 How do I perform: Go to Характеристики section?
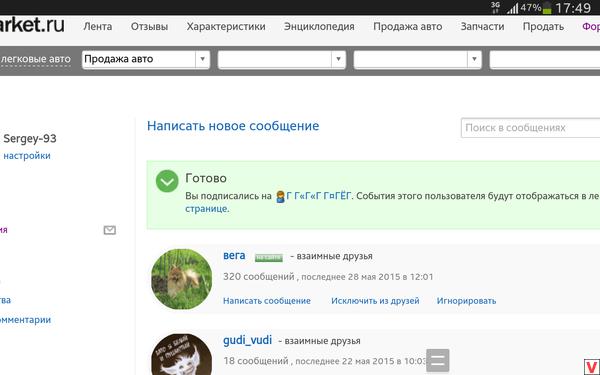[x=226, y=27]
